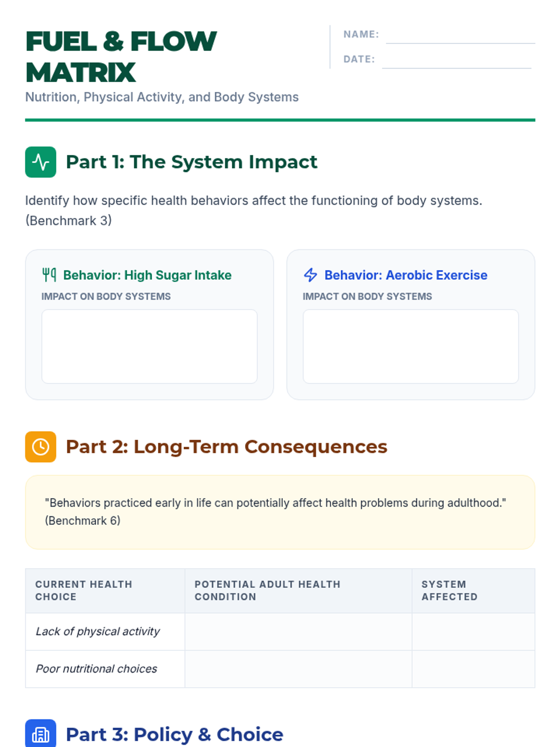This screenshot has height=747, width=560.
Task: Click the Behavior: Aerobic Exercise label
Action: [406, 275]
